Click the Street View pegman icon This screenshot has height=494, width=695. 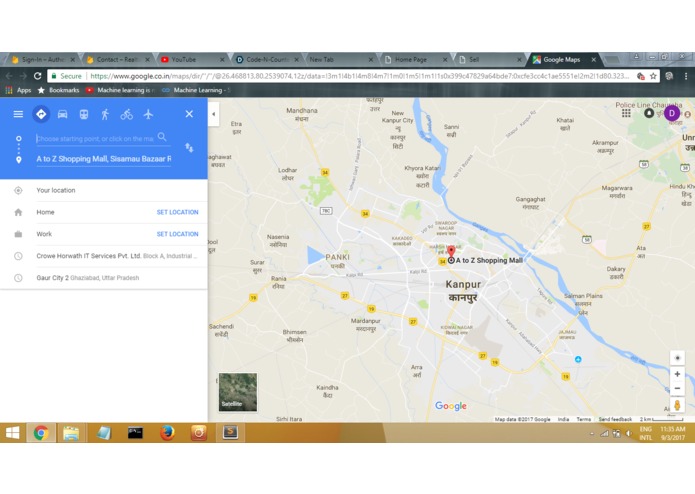(677, 405)
